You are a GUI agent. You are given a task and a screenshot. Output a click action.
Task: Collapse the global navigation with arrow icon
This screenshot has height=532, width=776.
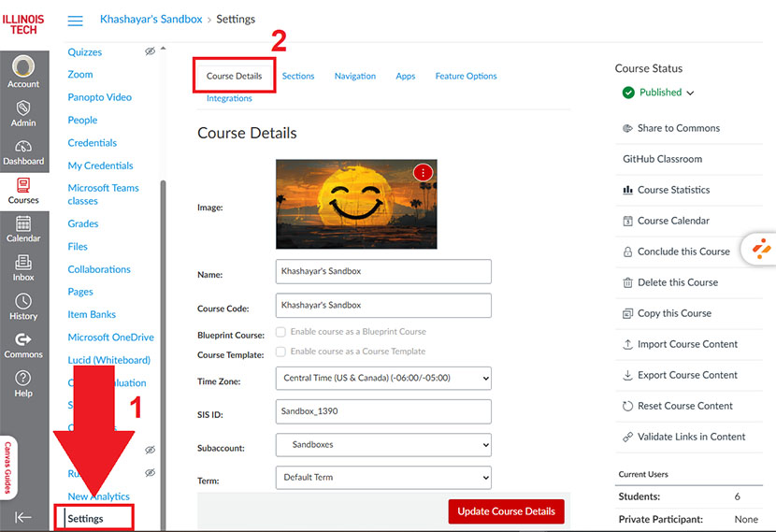click(23, 517)
